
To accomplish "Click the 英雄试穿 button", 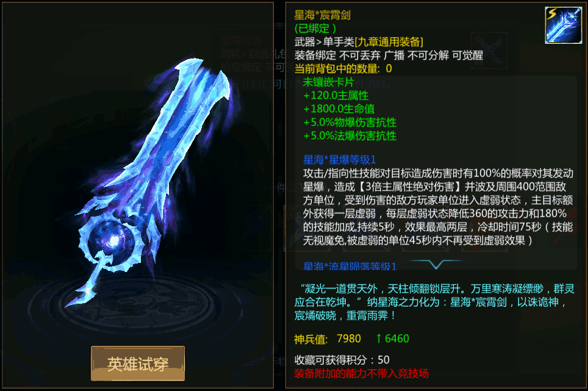I will tap(138, 364).
